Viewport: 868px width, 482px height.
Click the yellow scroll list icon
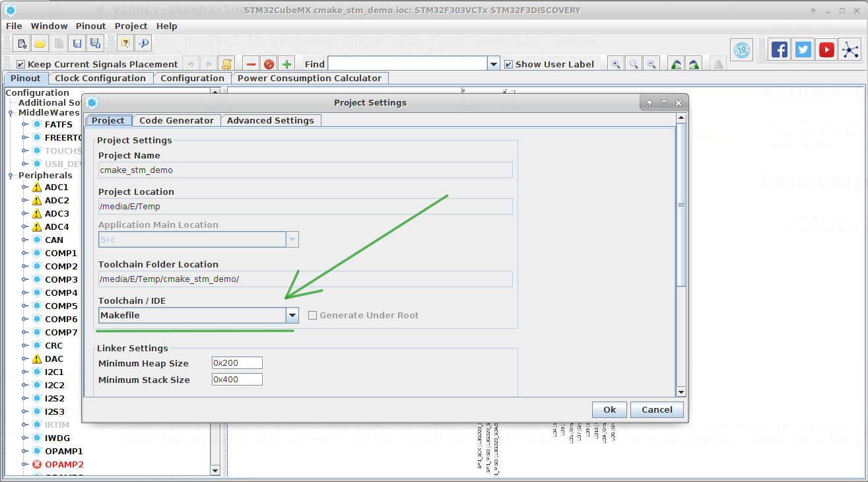coord(226,64)
